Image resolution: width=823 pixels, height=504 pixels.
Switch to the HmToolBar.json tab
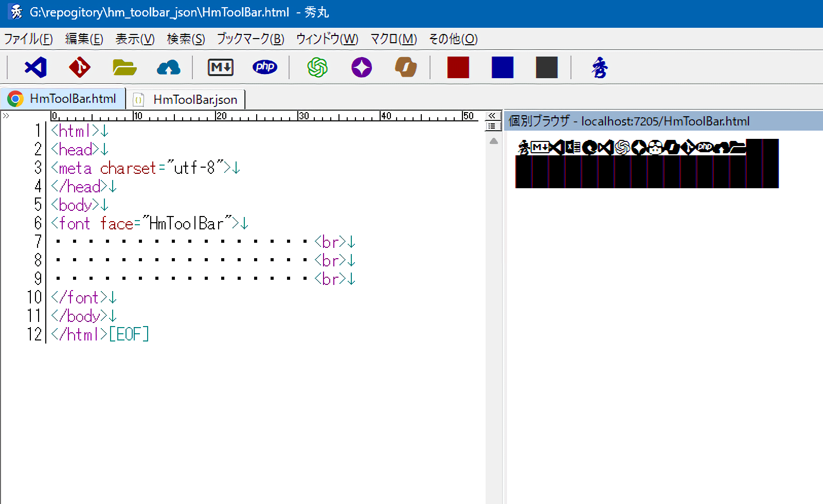[188, 99]
